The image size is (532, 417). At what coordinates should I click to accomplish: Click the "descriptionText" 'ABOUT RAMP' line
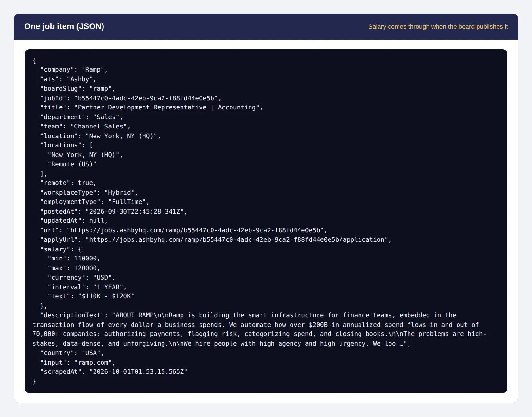[x=248, y=315]
